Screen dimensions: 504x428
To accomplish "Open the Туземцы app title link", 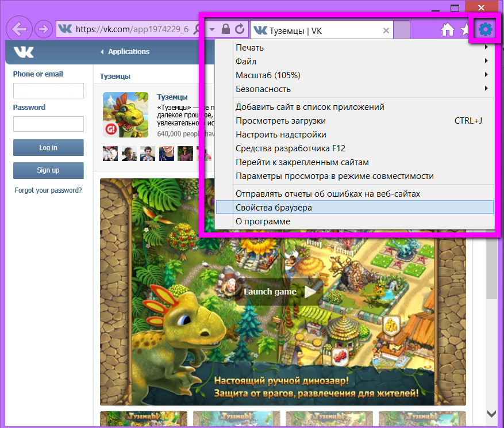I will click(172, 97).
